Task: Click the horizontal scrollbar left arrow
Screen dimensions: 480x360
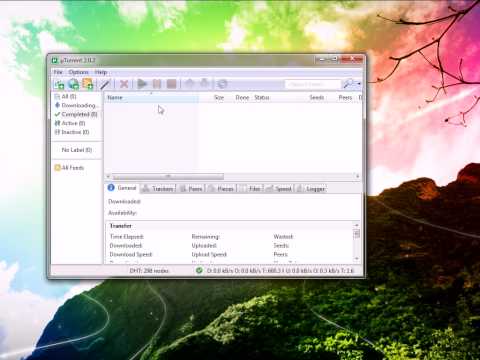Action: (108, 176)
